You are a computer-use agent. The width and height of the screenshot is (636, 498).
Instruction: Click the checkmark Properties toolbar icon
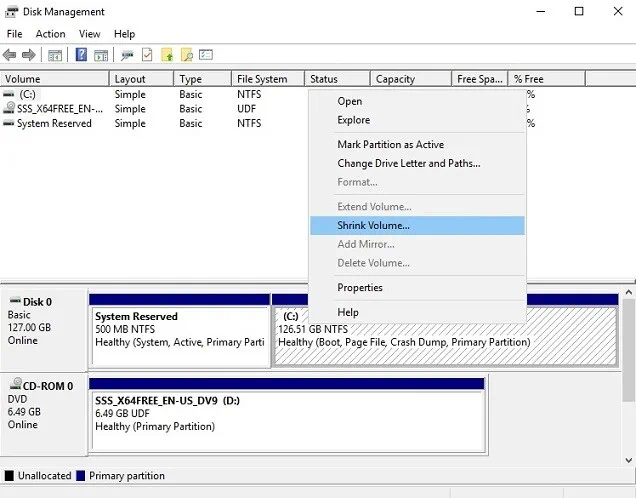[147, 55]
